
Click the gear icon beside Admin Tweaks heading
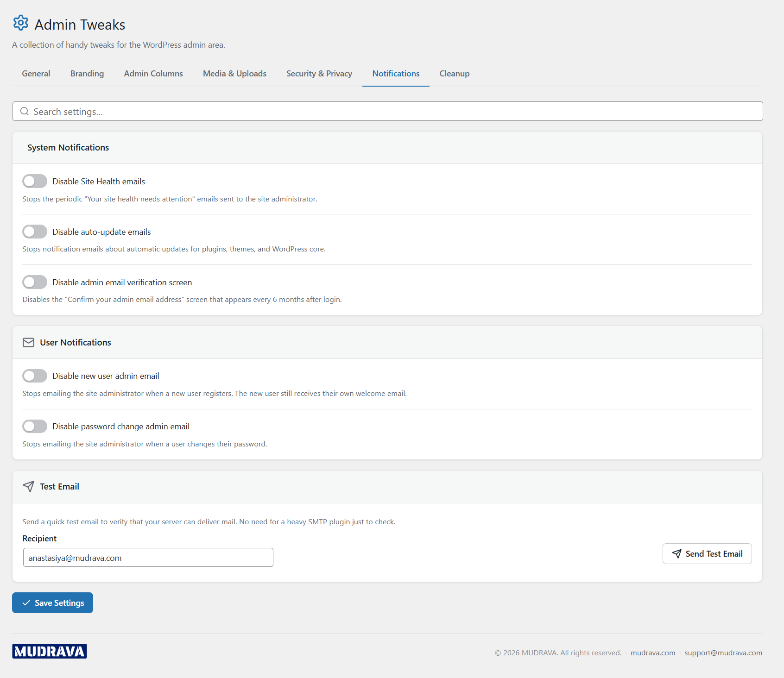point(20,23)
